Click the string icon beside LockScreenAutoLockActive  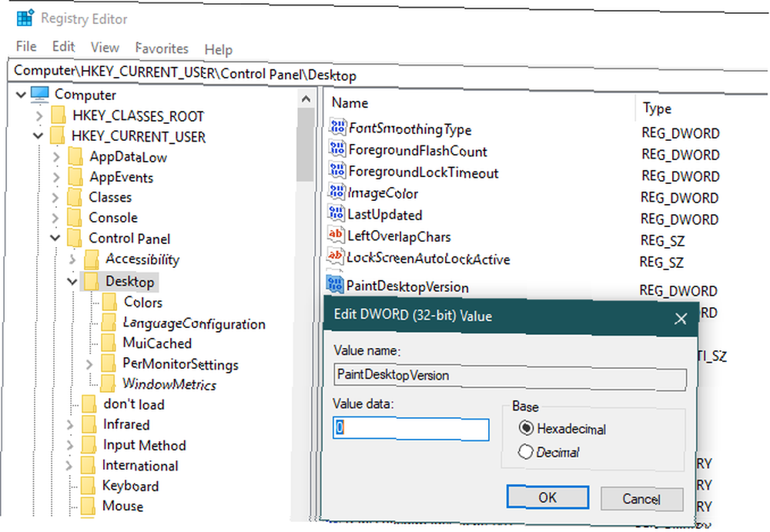(x=336, y=256)
